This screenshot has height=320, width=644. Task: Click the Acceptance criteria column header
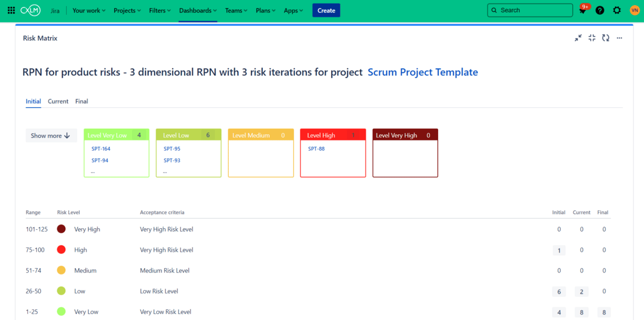[162, 212]
